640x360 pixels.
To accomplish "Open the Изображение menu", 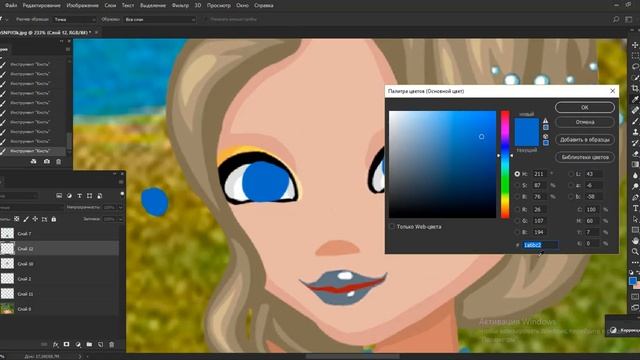I will 82,5.
